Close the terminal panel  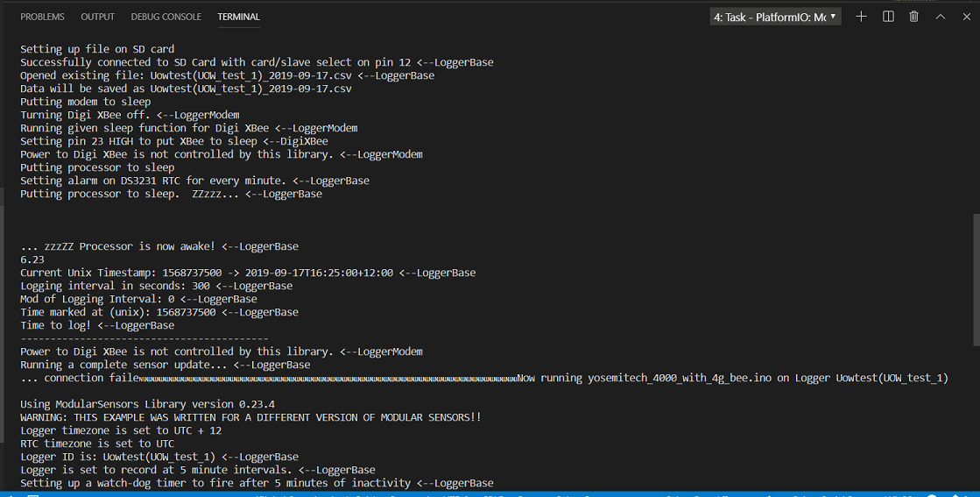click(965, 17)
